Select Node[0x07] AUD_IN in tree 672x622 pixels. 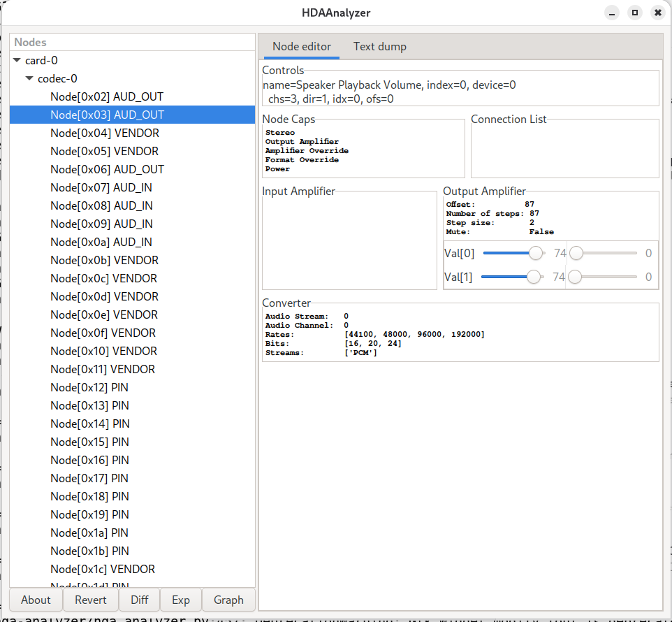coord(101,187)
